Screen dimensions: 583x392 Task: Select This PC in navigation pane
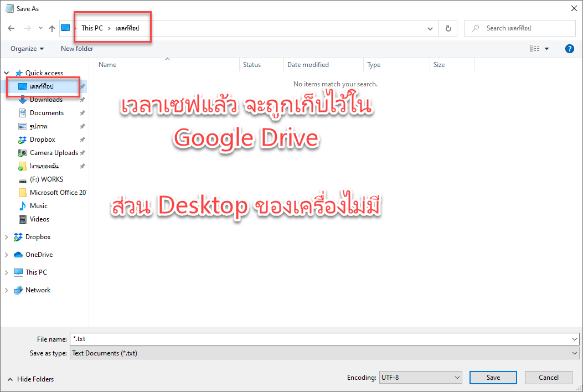pyautogui.click(x=36, y=272)
